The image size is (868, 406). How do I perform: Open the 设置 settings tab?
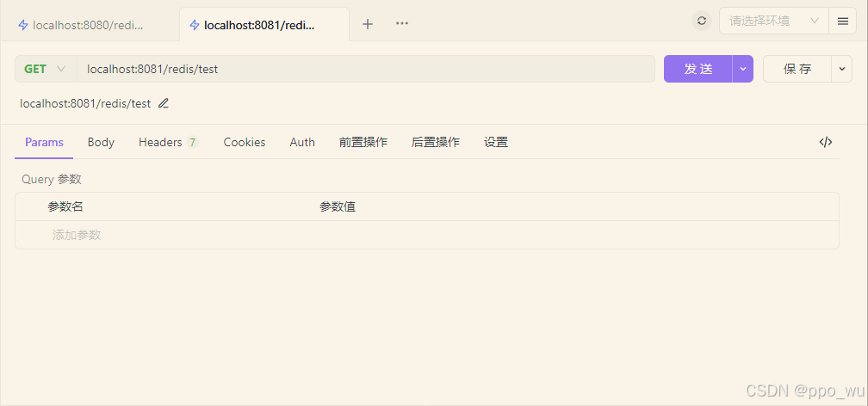coord(496,142)
